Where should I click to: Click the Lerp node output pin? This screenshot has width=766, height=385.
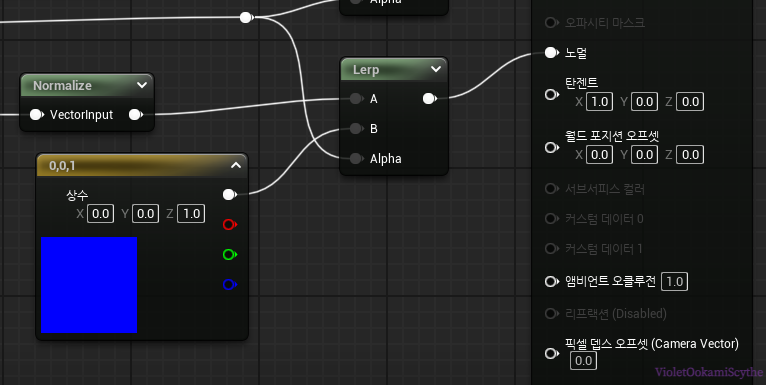pos(429,99)
